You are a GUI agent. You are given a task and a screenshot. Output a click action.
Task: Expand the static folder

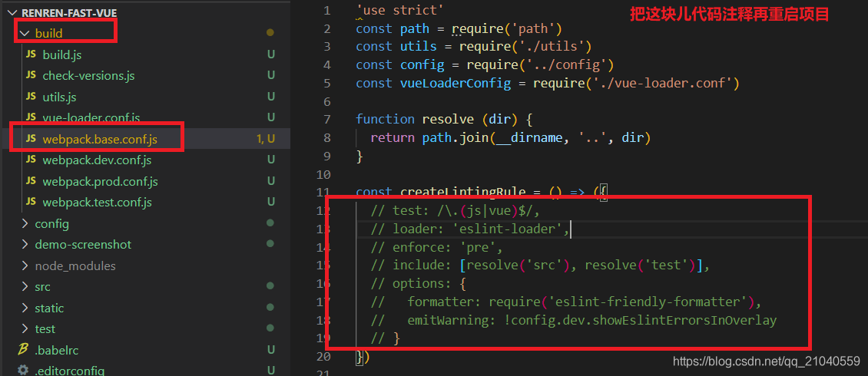coord(25,308)
